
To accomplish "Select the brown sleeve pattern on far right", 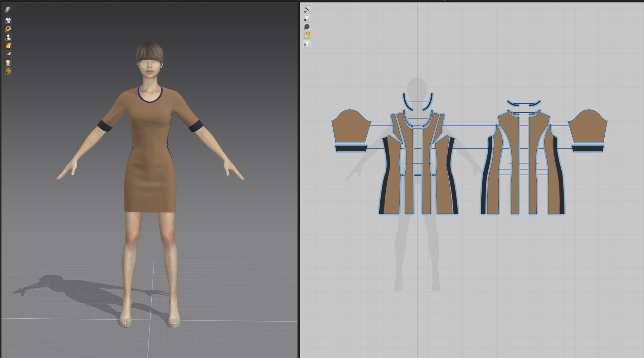I will coord(588,126).
